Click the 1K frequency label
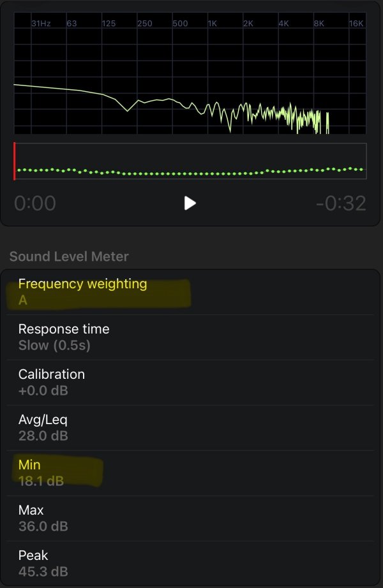The width and height of the screenshot is (383, 588). (x=213, y=24)
